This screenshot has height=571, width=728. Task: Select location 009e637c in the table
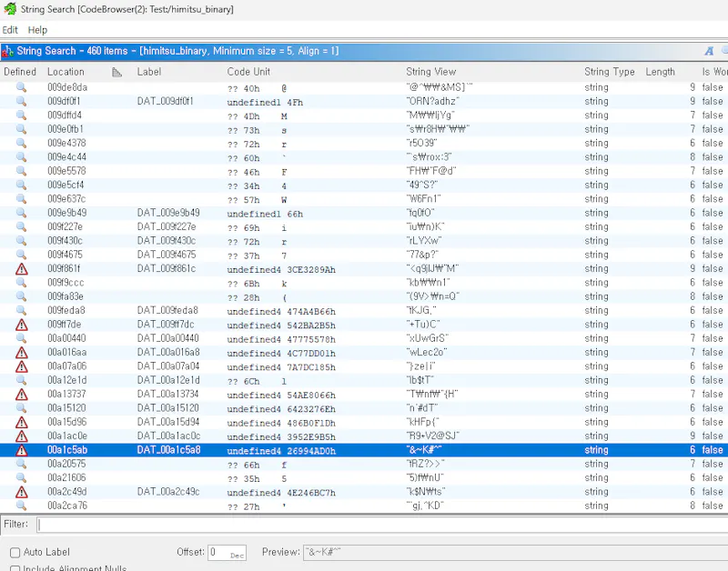coord(66,198)
